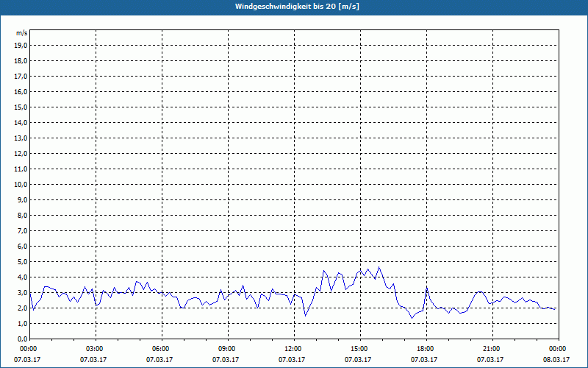Click the 6,0 axis value
The height and width of the screenshot is (368, 588).
[22, 247]
